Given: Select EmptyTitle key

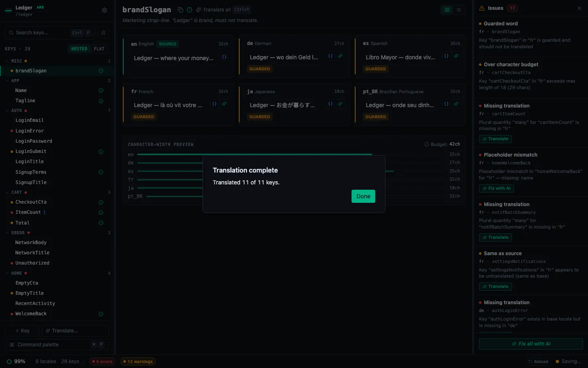Looking at the screenshot, I should (x=57, y=293).
